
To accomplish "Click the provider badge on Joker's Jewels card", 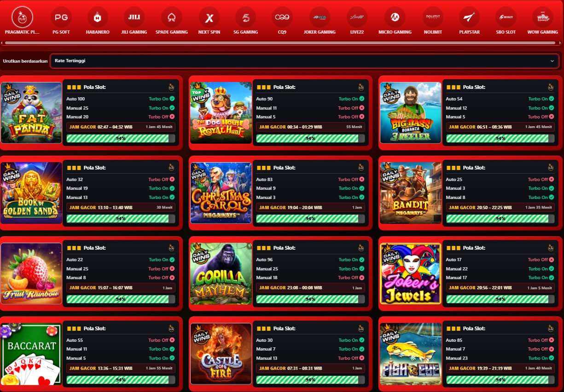I will (x=551, y=248).
